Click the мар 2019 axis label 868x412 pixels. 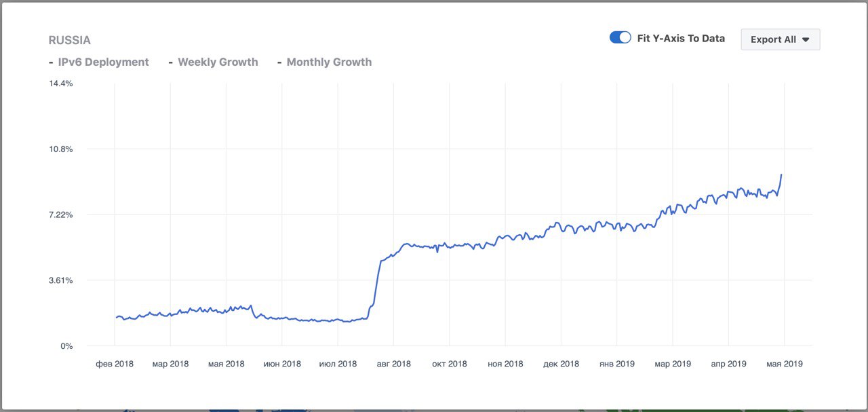click(673, 364)
